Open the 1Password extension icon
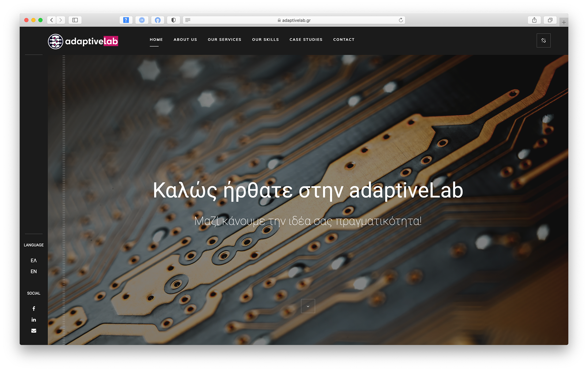This screenshot has width=588, height=371. tap(142, 20)
